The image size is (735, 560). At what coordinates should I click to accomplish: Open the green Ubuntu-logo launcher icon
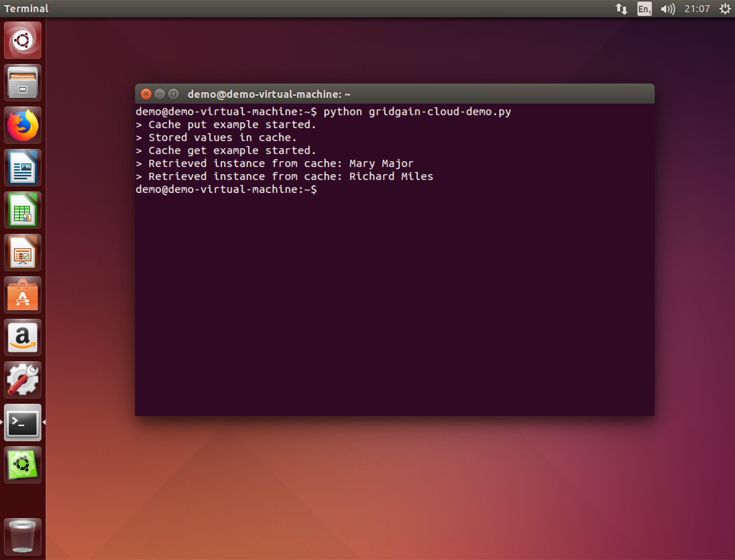[x=23, y=465]
